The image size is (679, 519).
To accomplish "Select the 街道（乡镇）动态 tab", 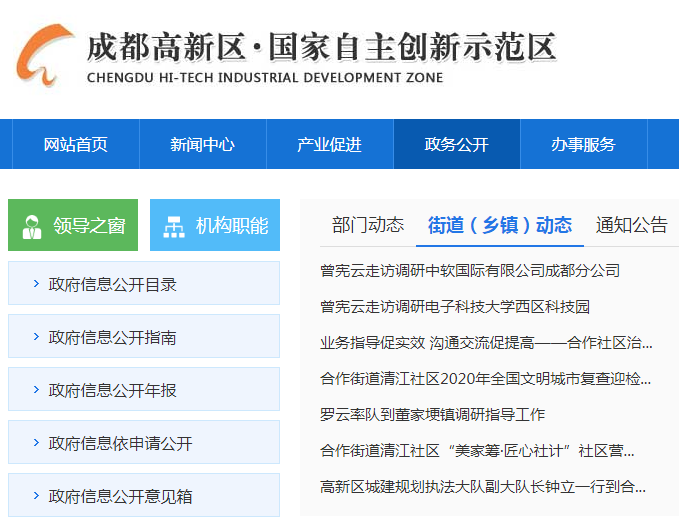I will coord(499,225).
